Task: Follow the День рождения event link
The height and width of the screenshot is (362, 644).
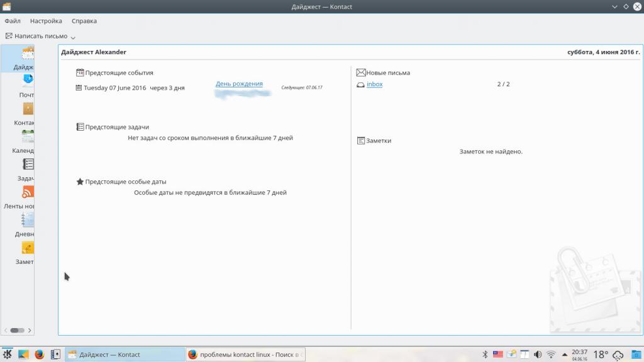Action: tap(239, 84)
